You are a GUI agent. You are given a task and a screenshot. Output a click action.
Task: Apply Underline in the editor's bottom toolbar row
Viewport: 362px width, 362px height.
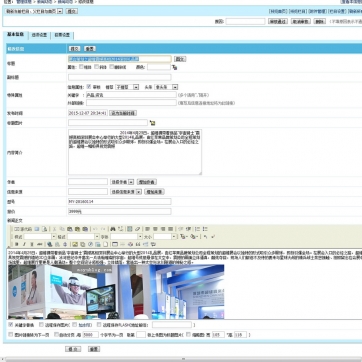point(32,244)
